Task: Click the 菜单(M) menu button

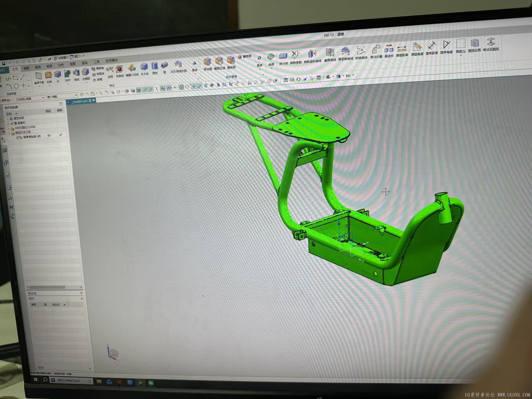Action: click(x=7, y=100)
